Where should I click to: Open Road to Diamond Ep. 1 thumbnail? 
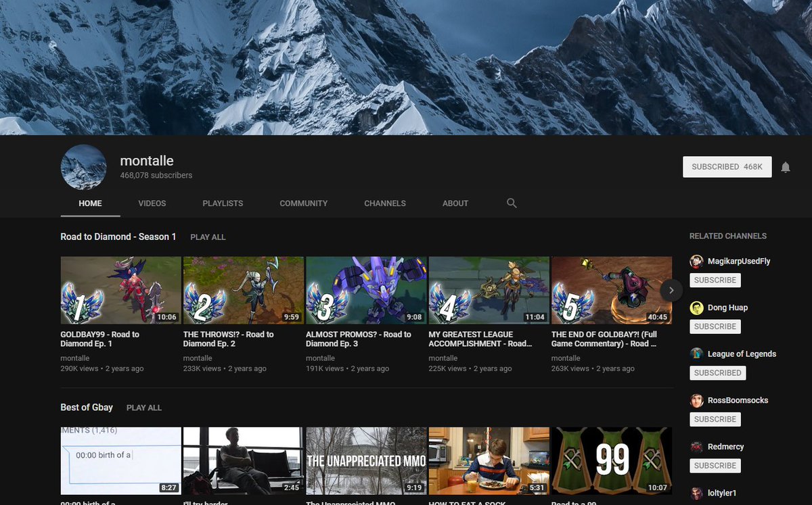click(121, 290)
